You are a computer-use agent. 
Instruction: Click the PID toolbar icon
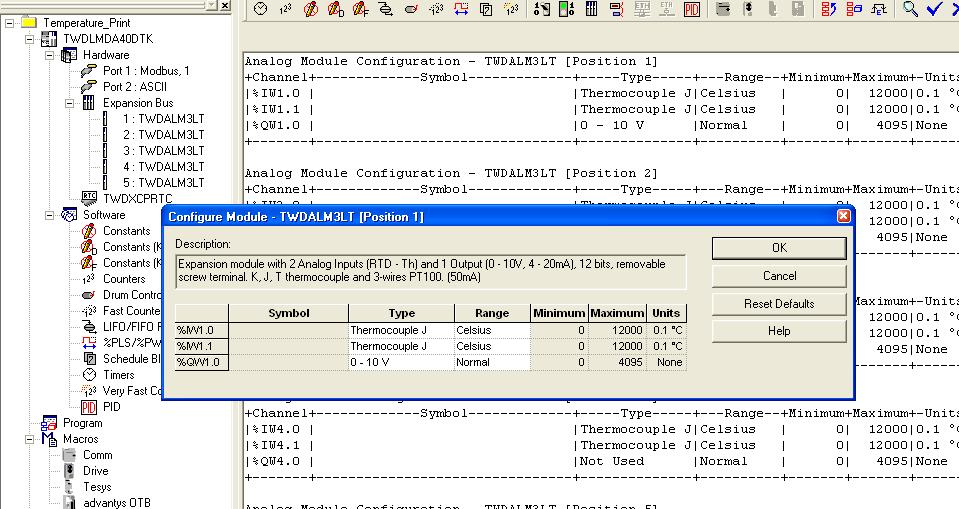pos(692,9)
